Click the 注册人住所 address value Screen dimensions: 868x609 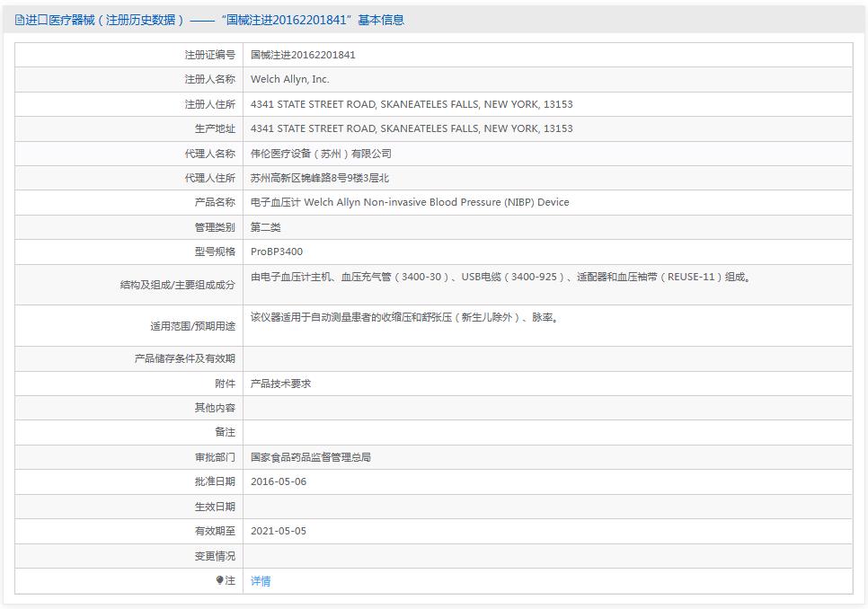tap(411, 104)
